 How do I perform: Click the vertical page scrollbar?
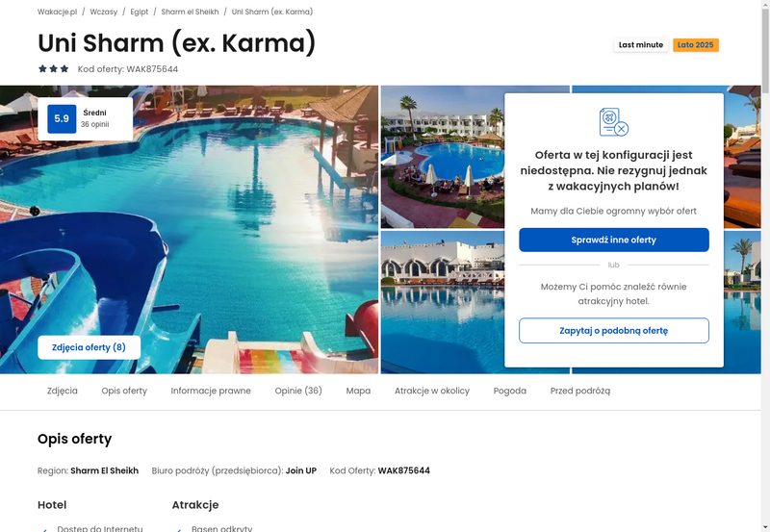[765, 266]
